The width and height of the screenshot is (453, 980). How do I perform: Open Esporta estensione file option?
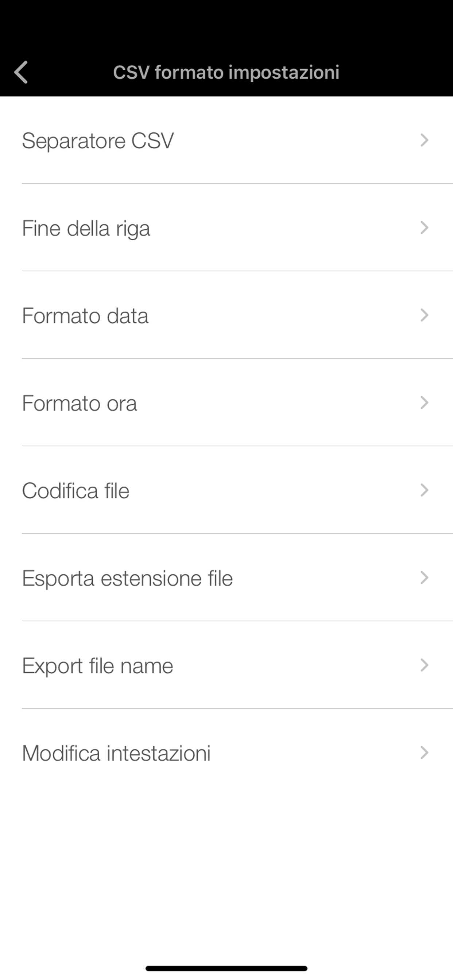[x=128, y=578]
